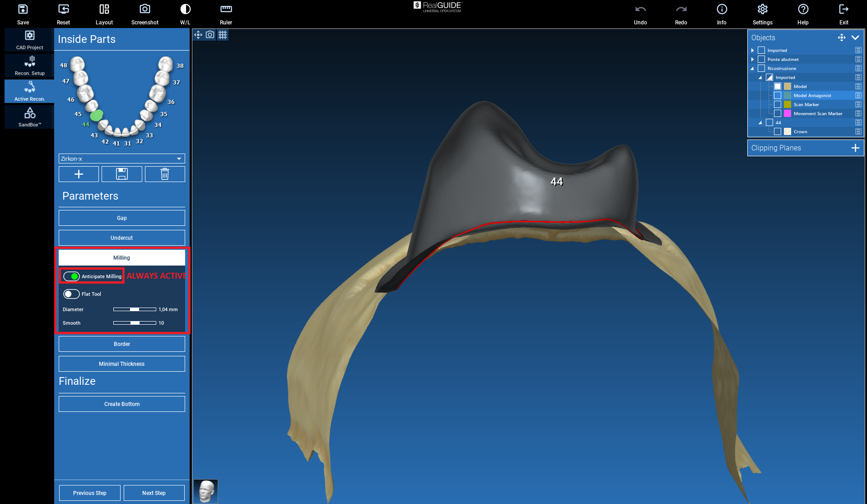Delete the material preset with the trash icon
The image size is (867, 504).
165,174
